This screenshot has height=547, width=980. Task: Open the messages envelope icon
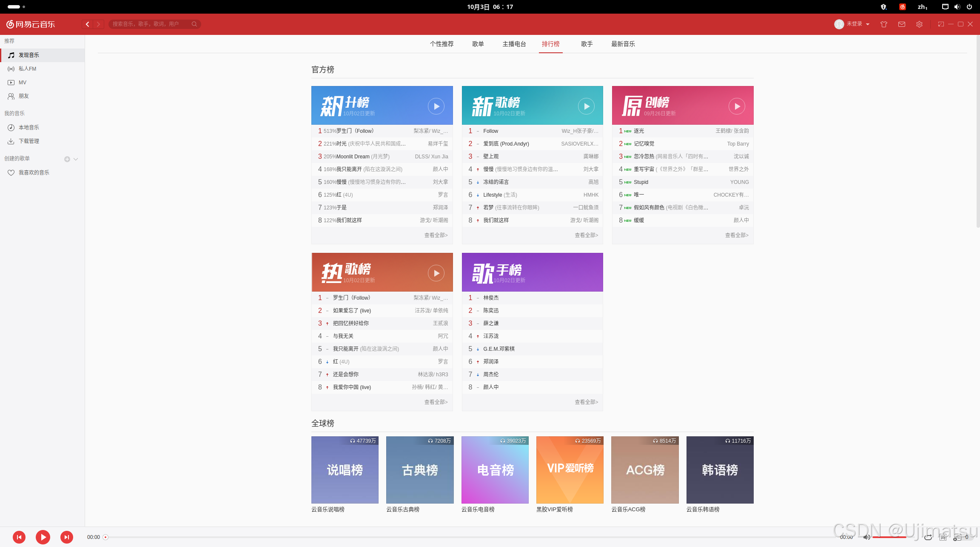(x=901, y=24)
